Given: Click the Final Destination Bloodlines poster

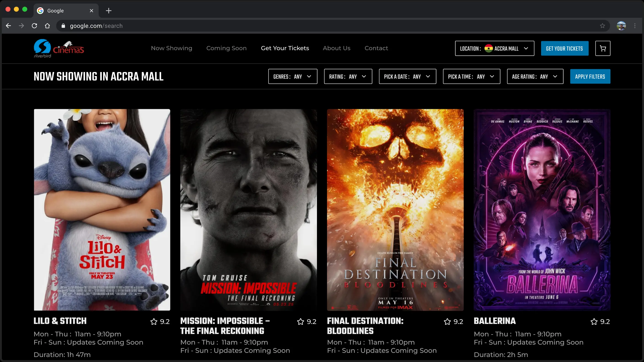Looking at the screenshot, I should [395, 210].
